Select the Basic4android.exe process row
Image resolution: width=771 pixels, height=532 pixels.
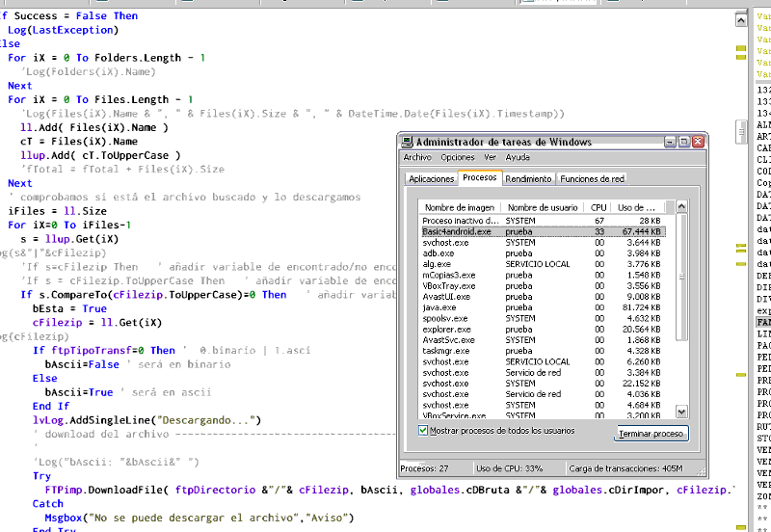(457, 231)
